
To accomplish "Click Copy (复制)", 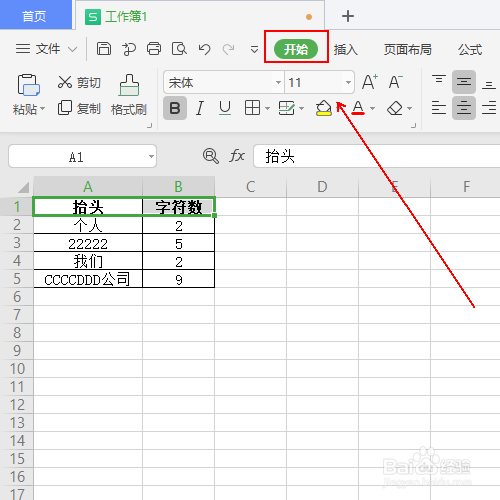I will (79, 108).
